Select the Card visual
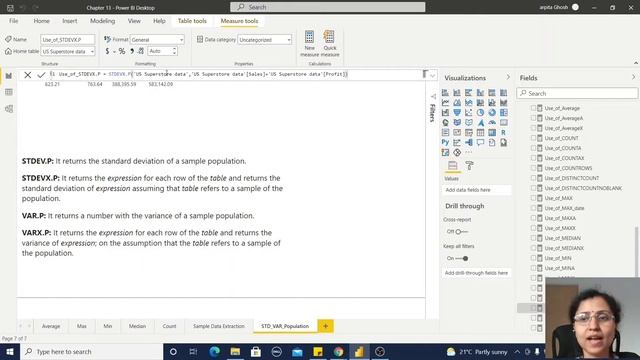The image size is (640, 360). click(504, 122)
